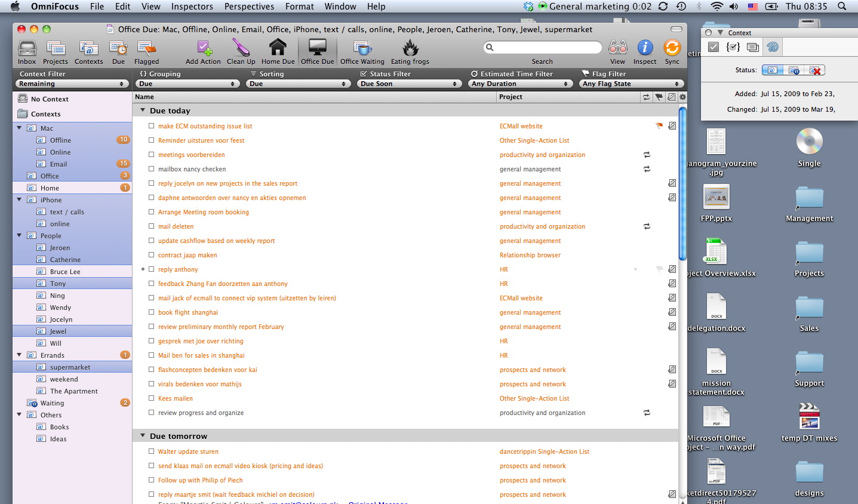The image size is (858, 504).
Task: Click note icon on make ECM outstanding row
Action: (x=672, y=126)
